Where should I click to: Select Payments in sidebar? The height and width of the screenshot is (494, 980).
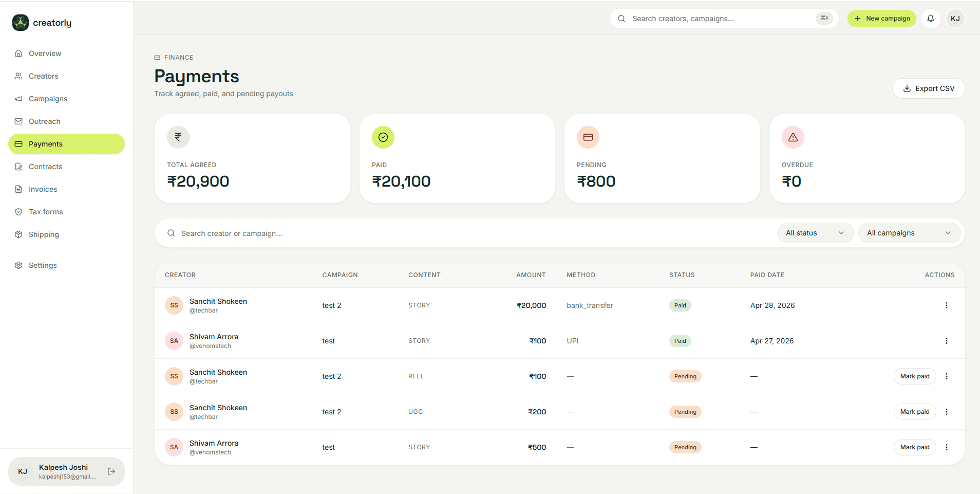click(x=66, y=144)
